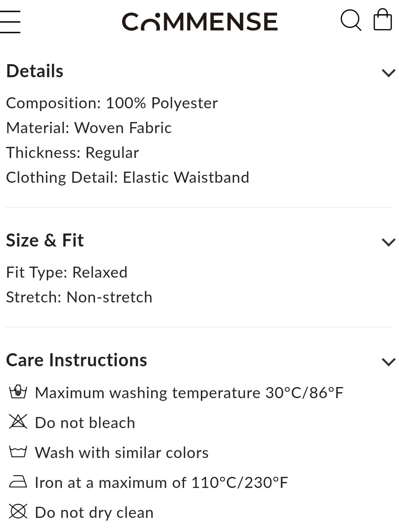The image size is (399, 532).
Task: Go to homepage via COMMENSE logo
Action: (x=199, y=22)
